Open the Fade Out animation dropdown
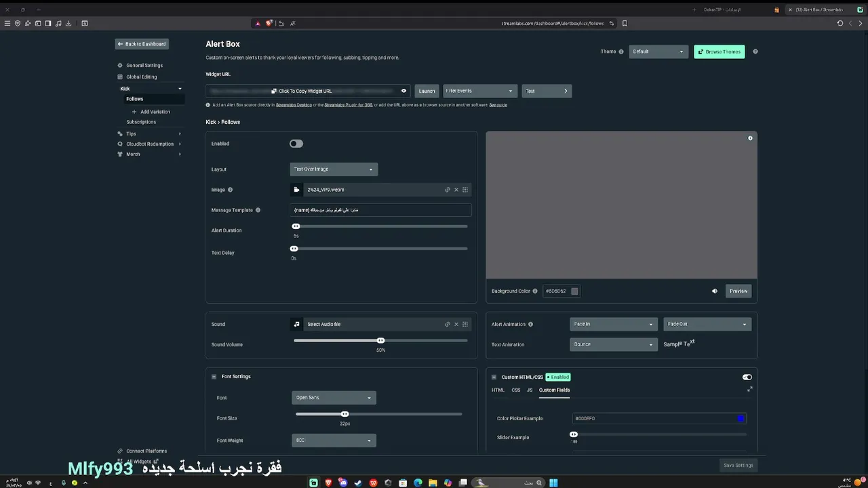Screen dimensions: 868x488 click(707, 324)
